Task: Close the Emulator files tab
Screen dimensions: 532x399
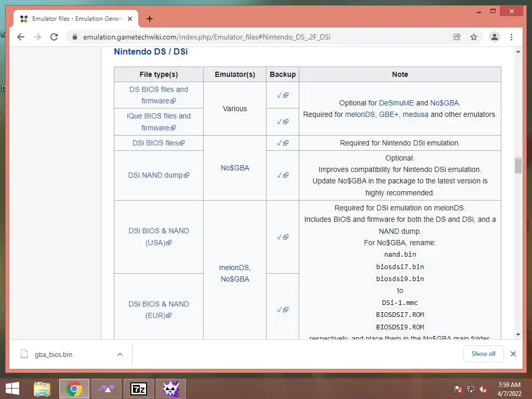Action: pos(129,19)
